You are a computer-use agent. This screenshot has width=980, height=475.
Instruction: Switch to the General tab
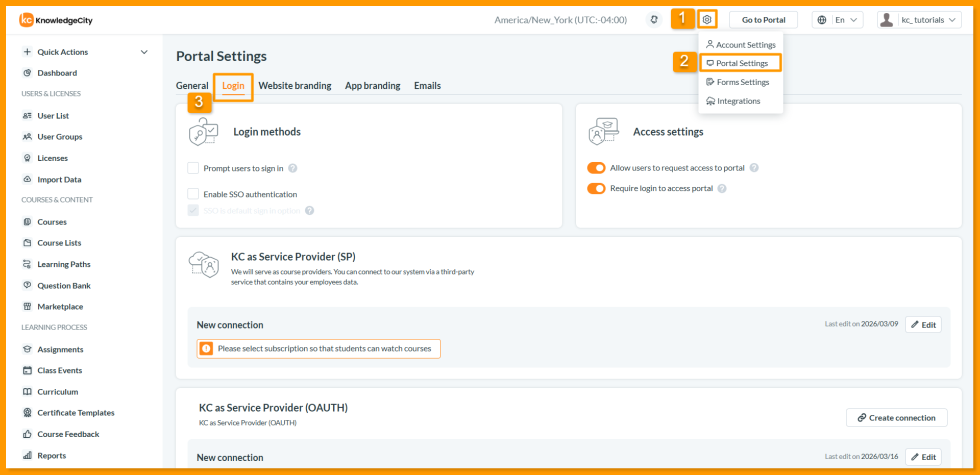click(x=192, y=86)
